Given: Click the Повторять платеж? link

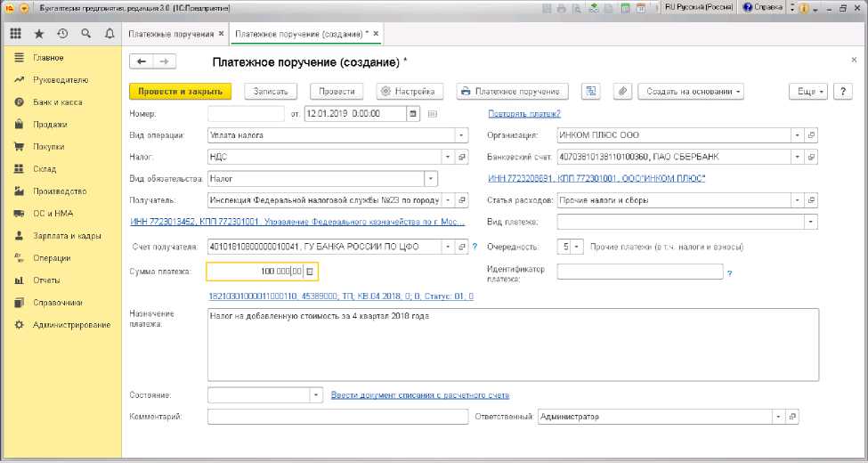Looking at the screenshot, I should point(524,114).
